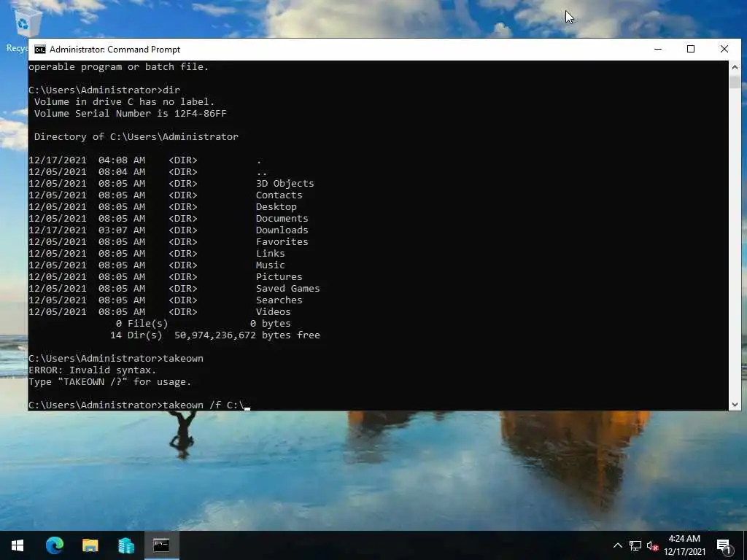Screen dimensions: 747x560
Task: Click the Command Prompt scrollbar thumb
Action: 735,82
